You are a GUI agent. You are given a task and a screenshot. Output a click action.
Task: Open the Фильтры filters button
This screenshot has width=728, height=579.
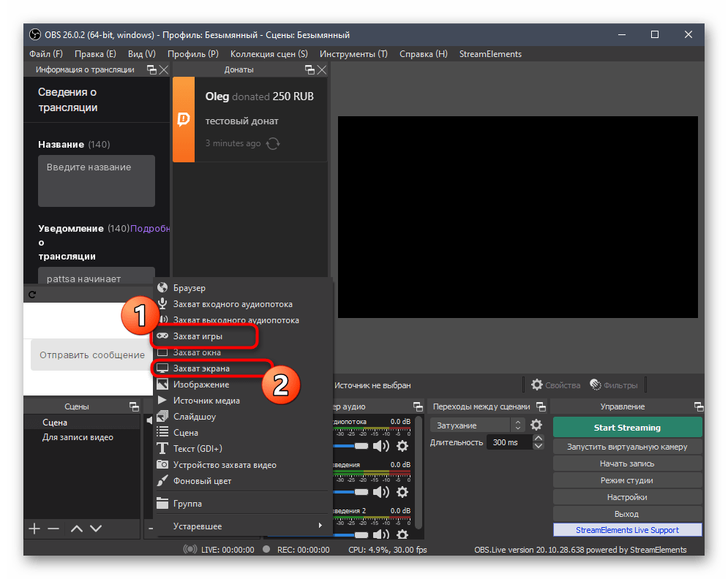point(613,385)
